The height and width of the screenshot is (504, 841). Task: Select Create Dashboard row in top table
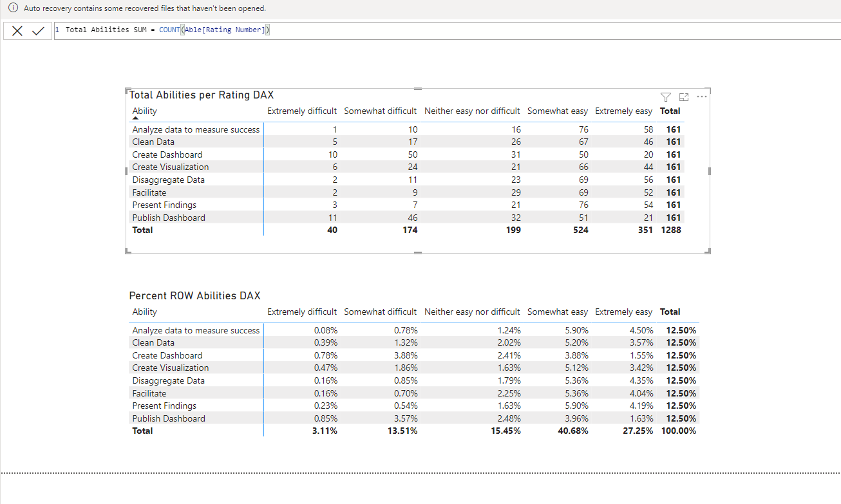pyautogui.click(x=167, y=154)
